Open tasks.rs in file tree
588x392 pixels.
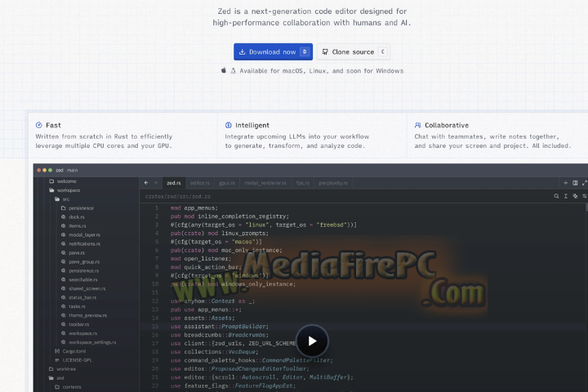pyautogui.click(x=77, y=307)
